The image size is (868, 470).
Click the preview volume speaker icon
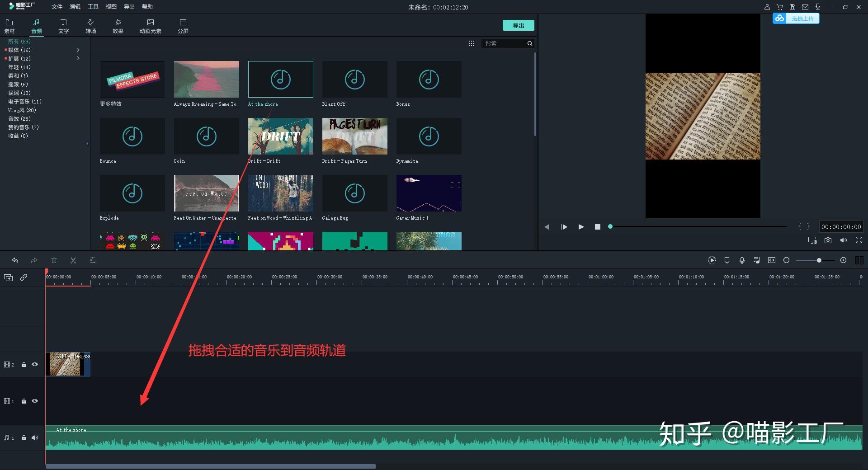pyautogui.click(x=844, y=240)
